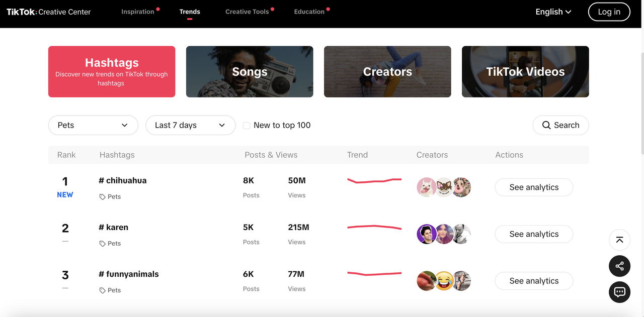Open the # funnyanimals hashtag
The height and width of the screenshot is (317, 644).
(x=129, y=274)
